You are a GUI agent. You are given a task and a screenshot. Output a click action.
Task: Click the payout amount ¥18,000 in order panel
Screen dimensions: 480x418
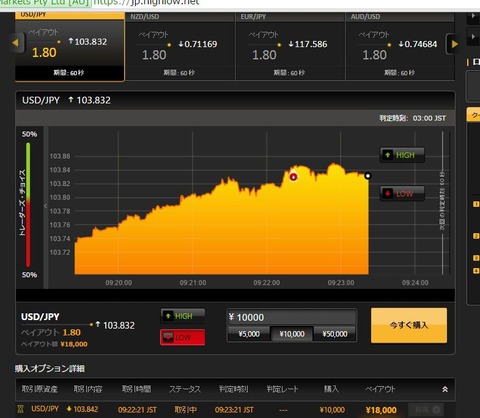(x=74, y=344)
